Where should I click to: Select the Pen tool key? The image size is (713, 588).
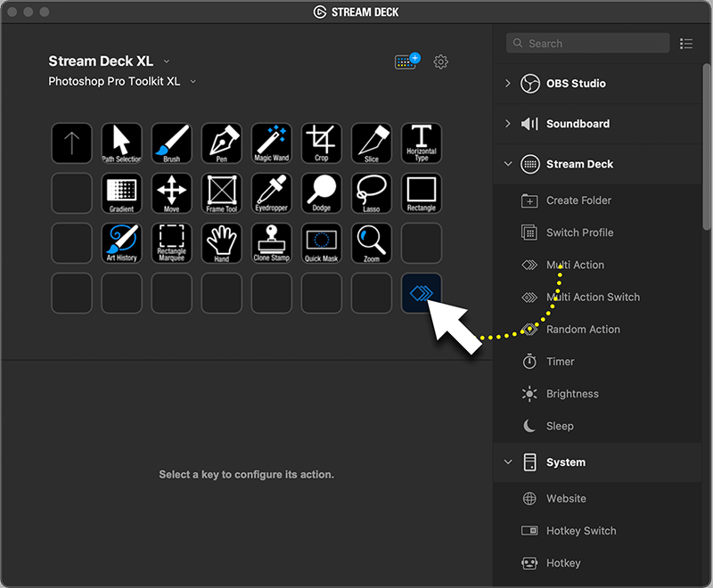(221, 143)
